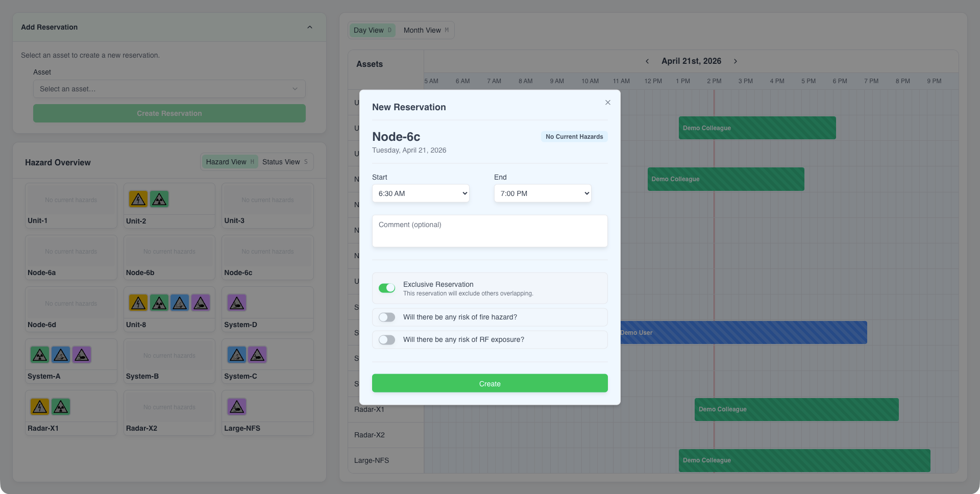The image size is (980, 494).
Task: Open Demo Colleague reservation starting at 12 PM
Action: (726, 179)
